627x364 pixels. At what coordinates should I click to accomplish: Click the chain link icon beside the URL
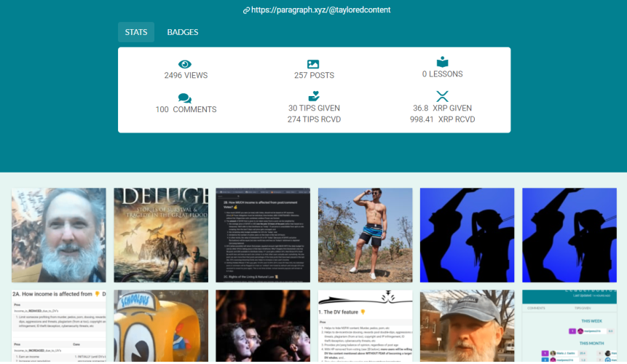click(246, 10)
